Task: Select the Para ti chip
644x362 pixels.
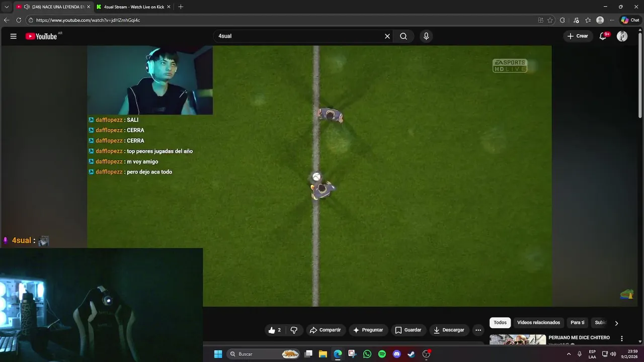Action: tap(578, 323)
